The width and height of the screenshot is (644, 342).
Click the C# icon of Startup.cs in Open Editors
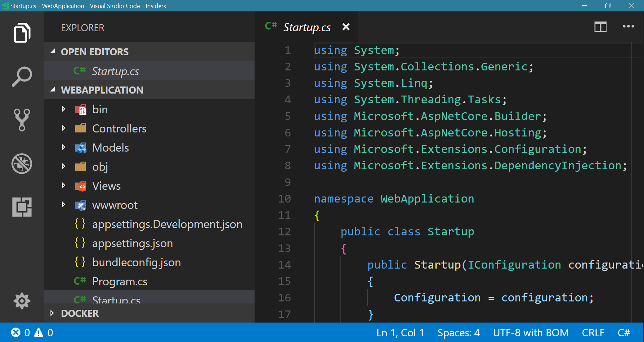pyautogui.click(x=80, y=70)
